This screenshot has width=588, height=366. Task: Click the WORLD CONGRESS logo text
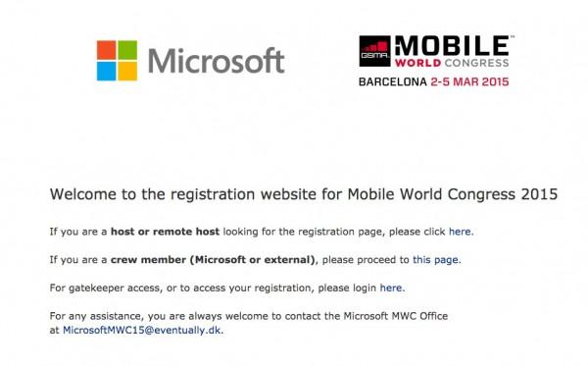[x=452, y=63]
